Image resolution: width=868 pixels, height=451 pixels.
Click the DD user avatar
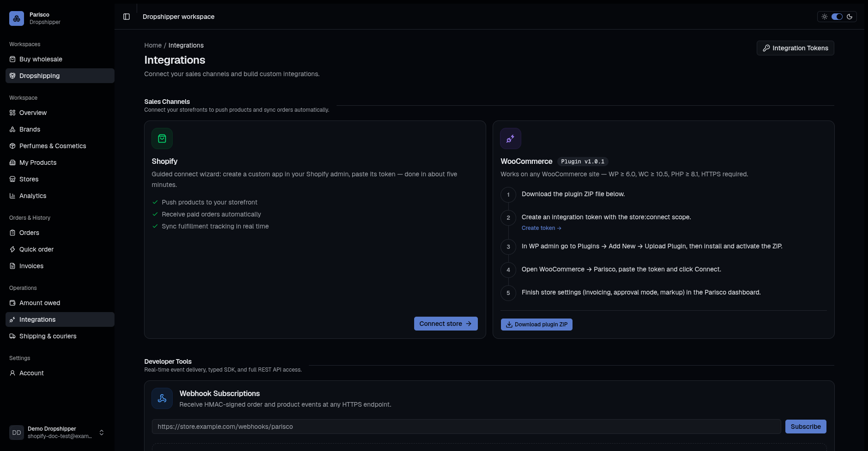click(17, 433)
